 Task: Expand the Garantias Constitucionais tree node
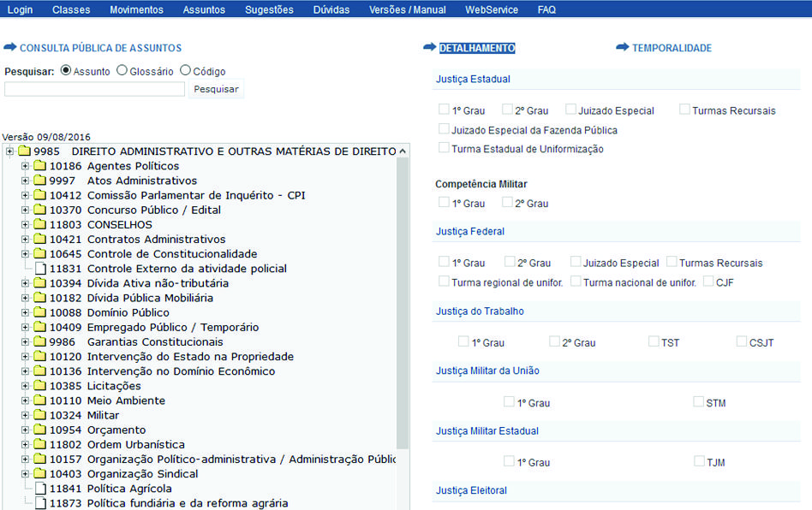(26, 341)
